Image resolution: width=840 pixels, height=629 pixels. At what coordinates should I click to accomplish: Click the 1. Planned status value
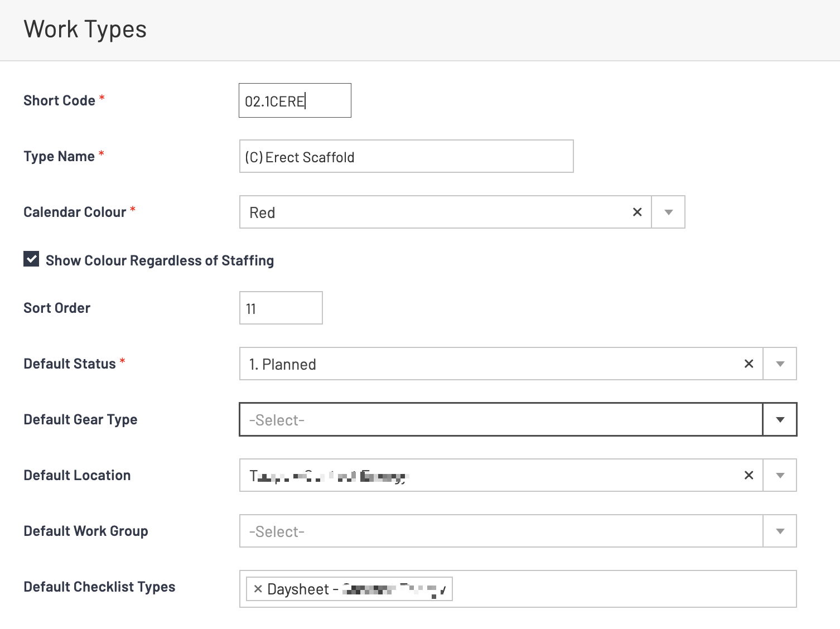(x=283, y=365)
